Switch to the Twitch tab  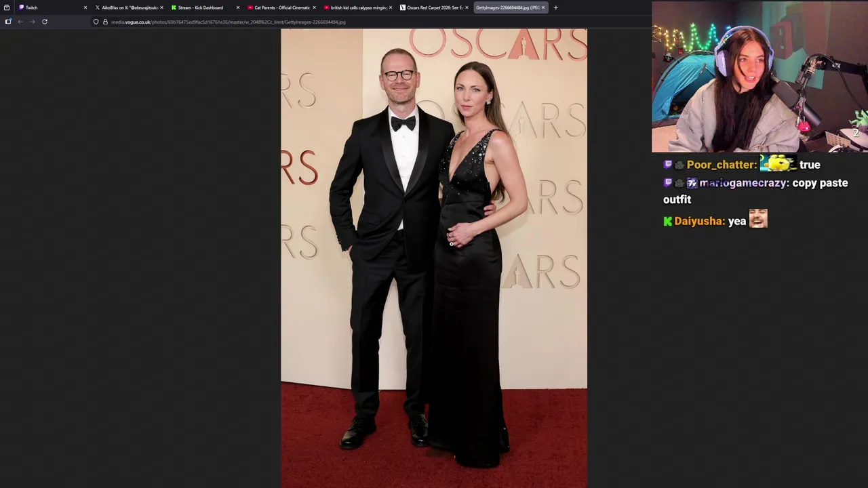click(x=51, y=7)
